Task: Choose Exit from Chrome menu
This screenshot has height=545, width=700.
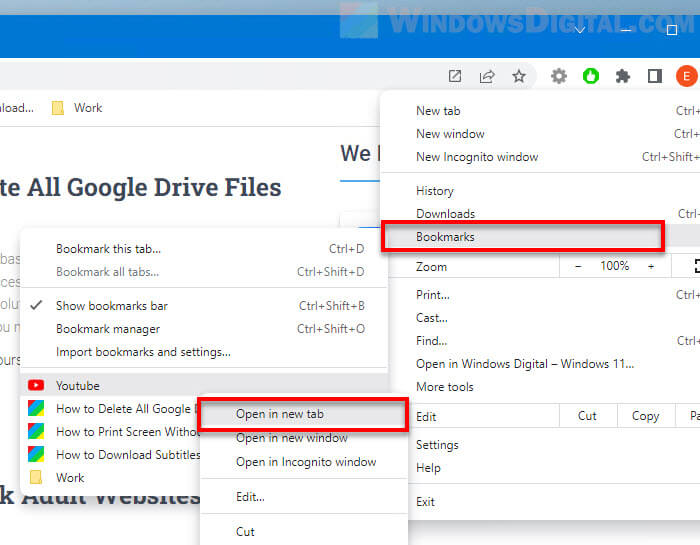Action: (x=554, y=502)
